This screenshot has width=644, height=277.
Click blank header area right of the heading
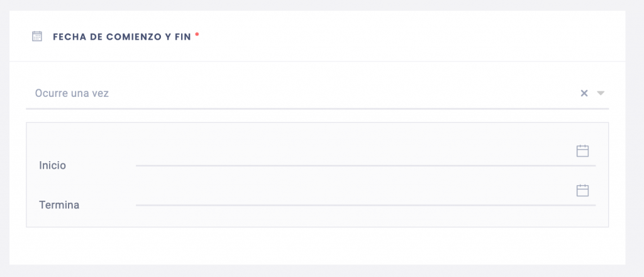(411, 36)
